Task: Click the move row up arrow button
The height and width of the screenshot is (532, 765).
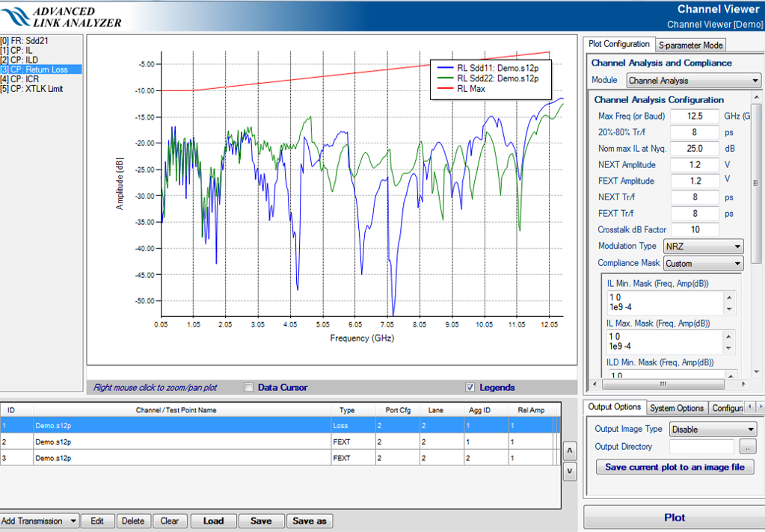Action: [568, 451]
